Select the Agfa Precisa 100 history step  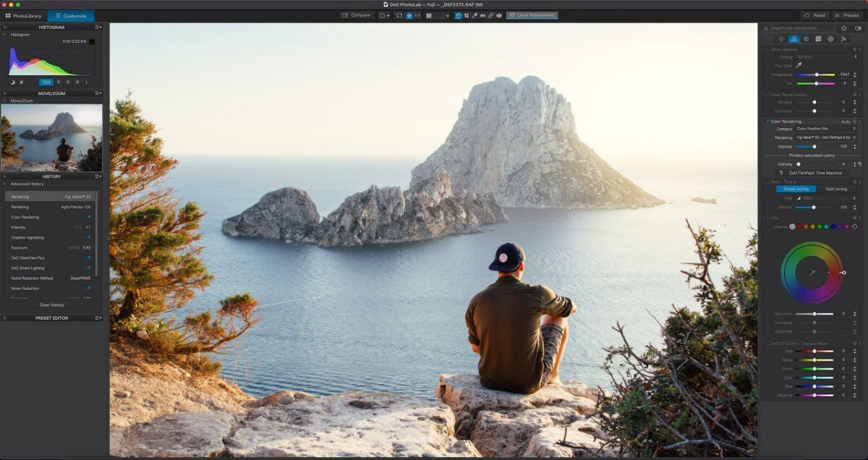pyautogui.click(x=51, y=207)
